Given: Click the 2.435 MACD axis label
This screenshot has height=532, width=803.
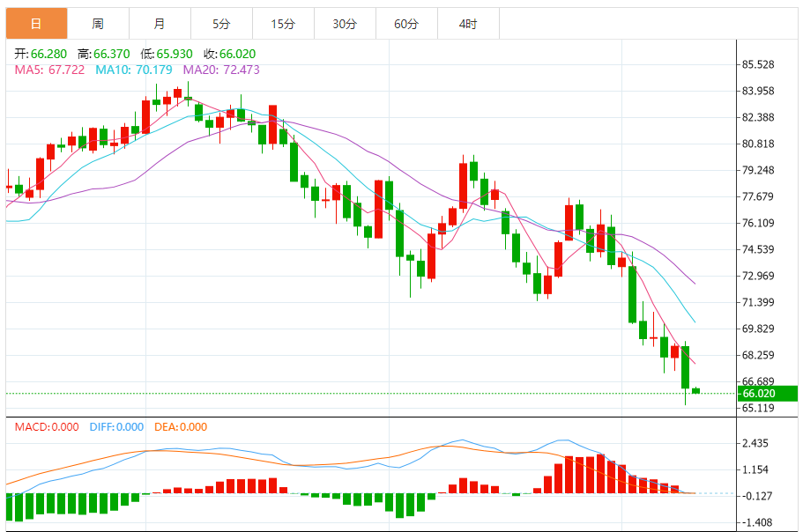Looking at the screenshot, I should tap(755, 444).
